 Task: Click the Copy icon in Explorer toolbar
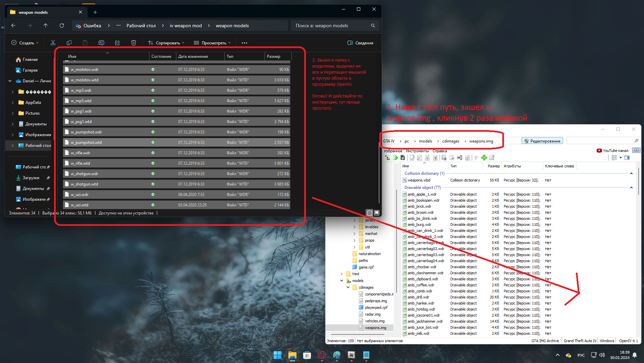coord(69,43)
